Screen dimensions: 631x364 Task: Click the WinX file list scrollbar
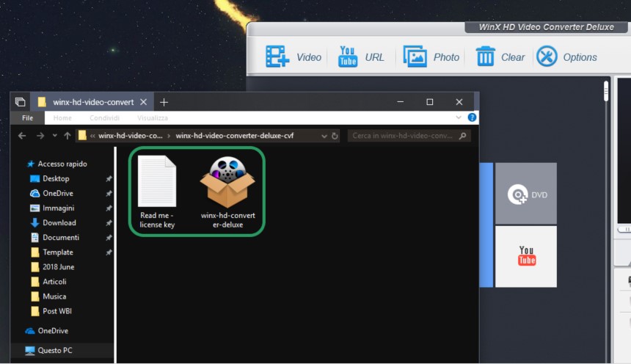point(607,91)
